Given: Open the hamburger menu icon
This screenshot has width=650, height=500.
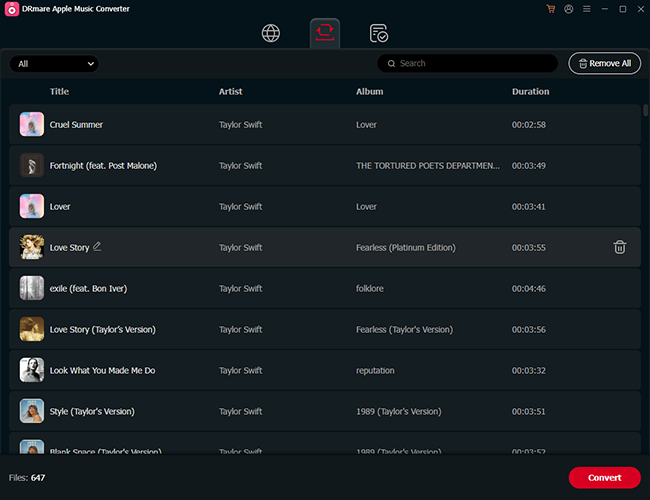Looking at the screenshot, I should coord(587,9).
